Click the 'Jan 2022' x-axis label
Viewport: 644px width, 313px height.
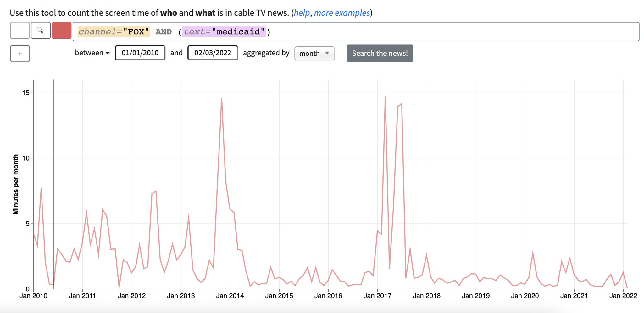[623, 296]
